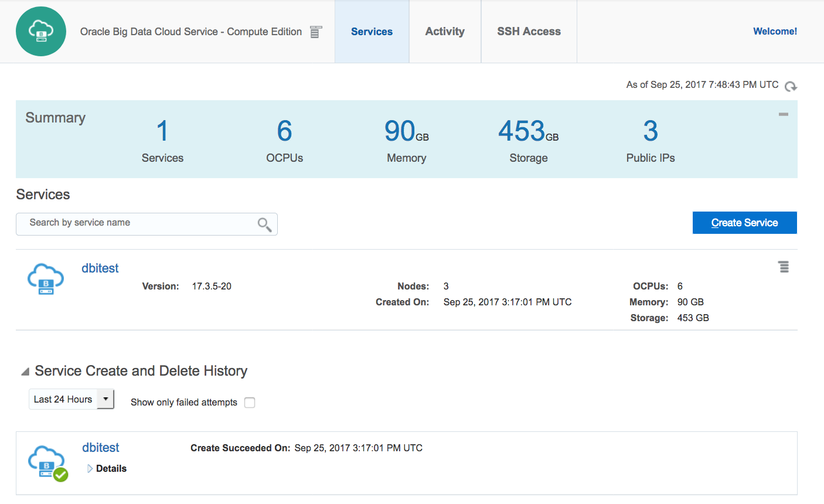The height and width of the screenshot is (504, 824).
Task: Click the dbitest service cloud icon in Services
Action: click(46, 278)
